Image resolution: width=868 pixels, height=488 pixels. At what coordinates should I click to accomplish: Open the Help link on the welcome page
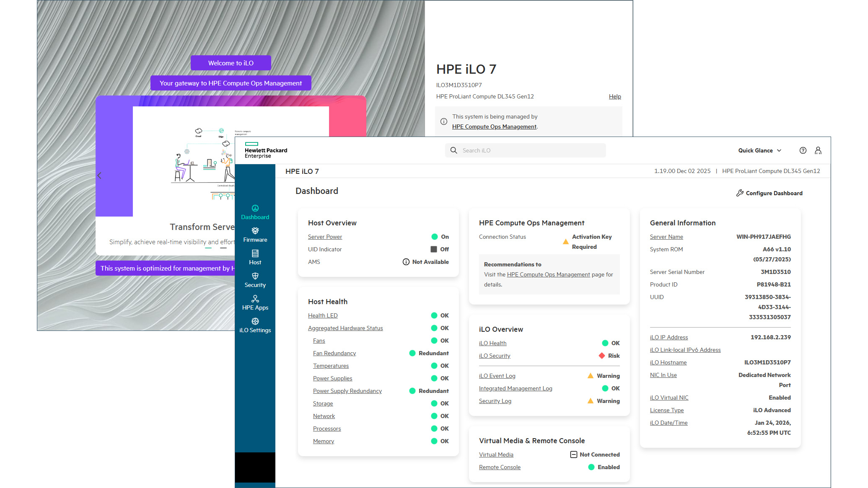[615, 96]
